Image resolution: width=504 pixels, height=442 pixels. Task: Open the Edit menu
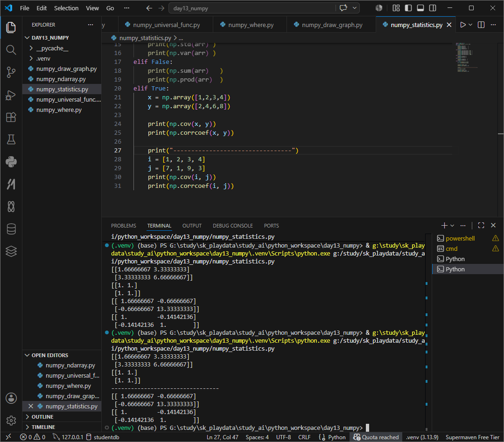42,8
